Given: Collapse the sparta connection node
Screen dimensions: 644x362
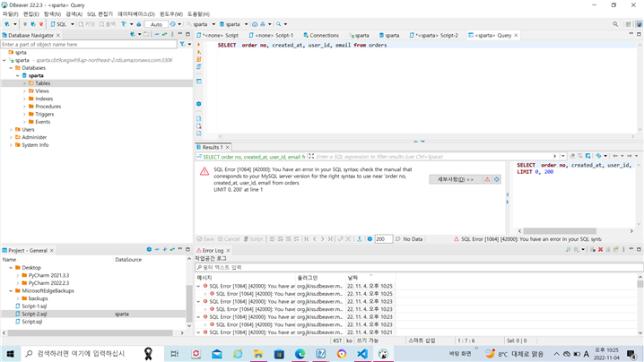Looking at the screenshot, I should tap(4, 60).
